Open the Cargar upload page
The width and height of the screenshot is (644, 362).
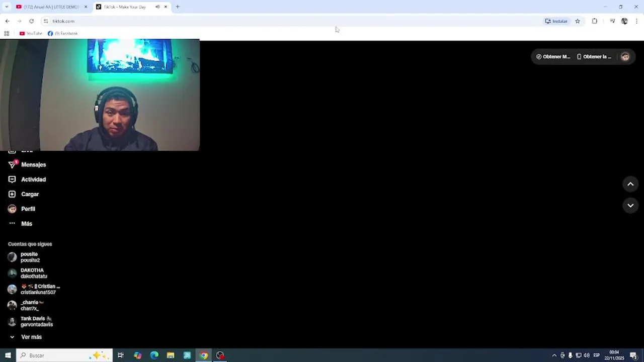coord(24,194)
